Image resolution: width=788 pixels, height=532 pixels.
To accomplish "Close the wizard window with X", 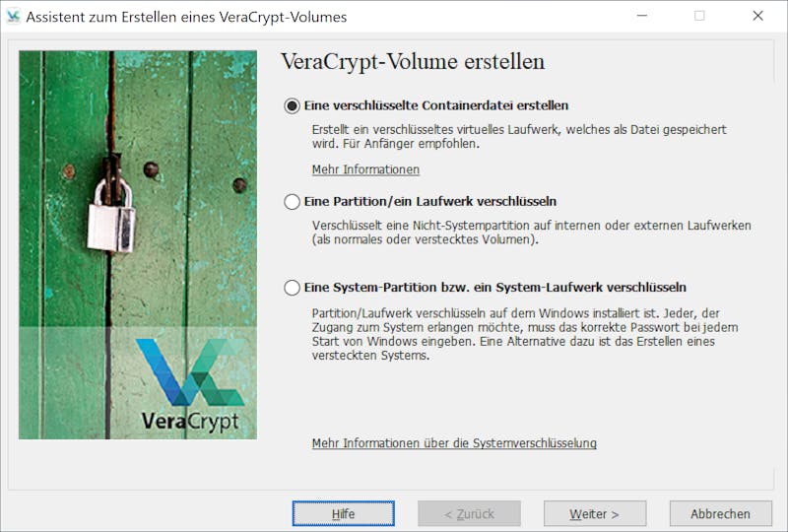I will [757, 16].
